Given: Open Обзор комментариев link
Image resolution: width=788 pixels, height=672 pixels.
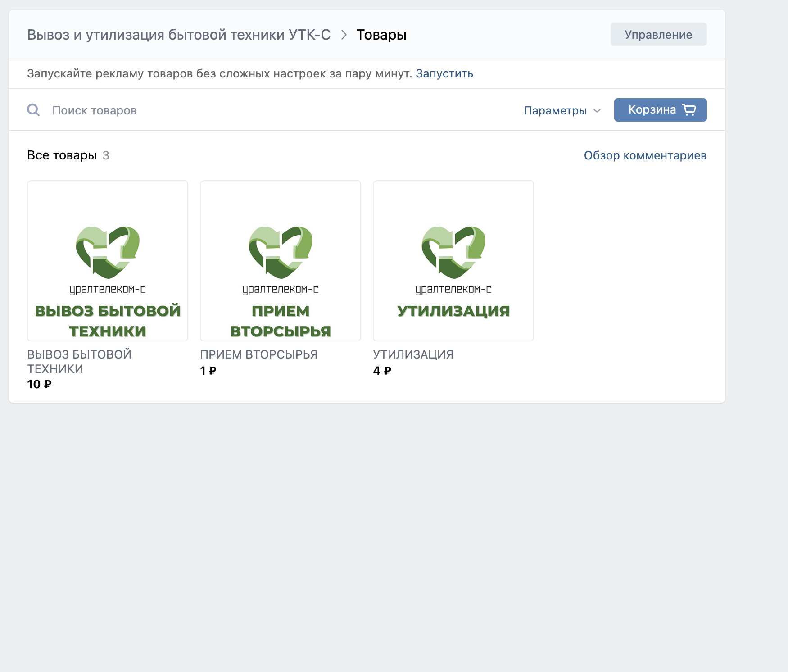Looking at the screenshot, I should pos(645,155).
